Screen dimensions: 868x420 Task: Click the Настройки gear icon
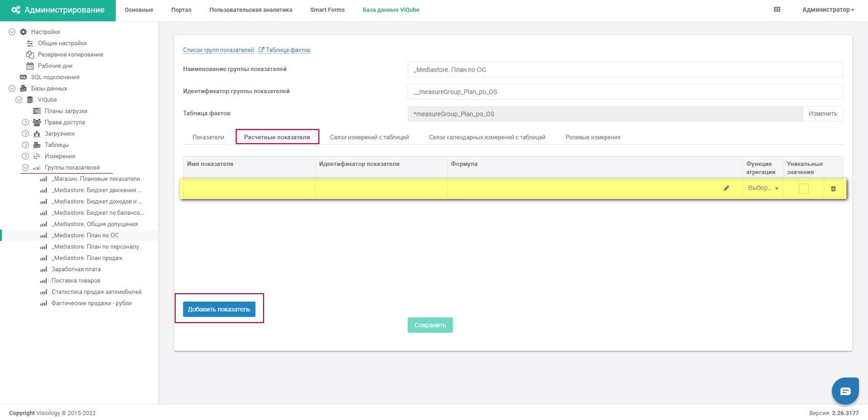[23, 32]
